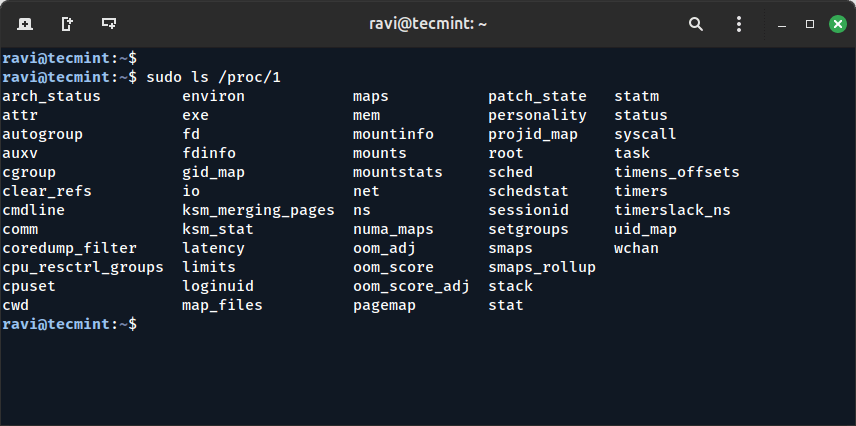Click the first new-tab icon in the title bar
Image resolution: width=856 pixels, height=426 pixels.
coord(24,23)
